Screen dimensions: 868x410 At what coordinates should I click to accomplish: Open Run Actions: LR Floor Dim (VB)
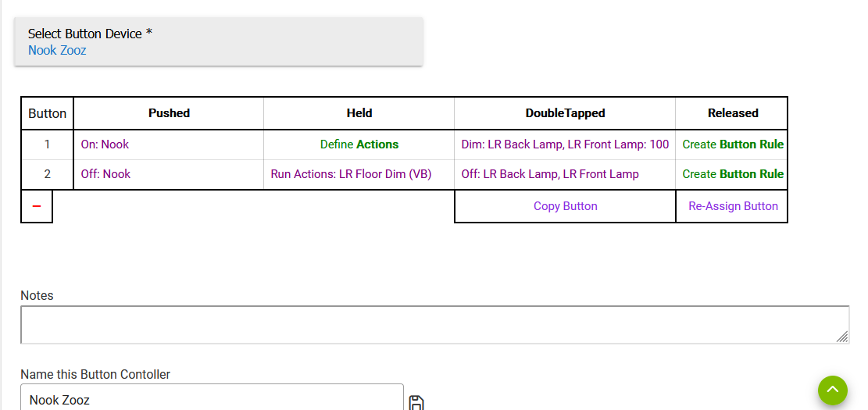pos(351,174)
